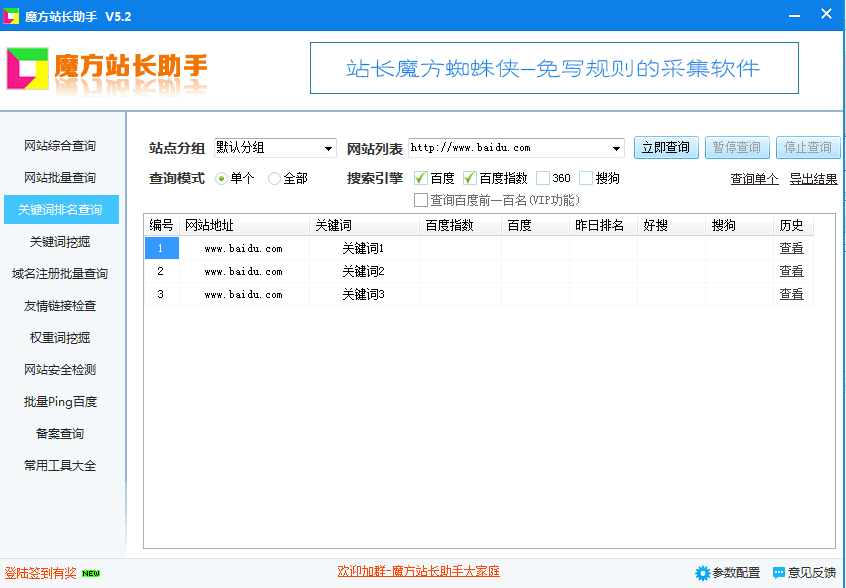Click the 导出结果 link
This screenshot has height=588, width=846.
[x=813, y=179]
